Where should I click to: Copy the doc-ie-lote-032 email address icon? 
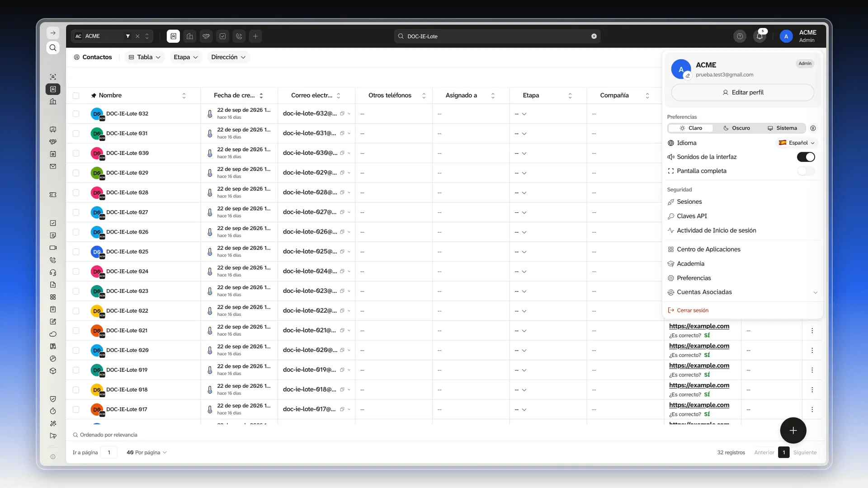click(x=342, y=114)
